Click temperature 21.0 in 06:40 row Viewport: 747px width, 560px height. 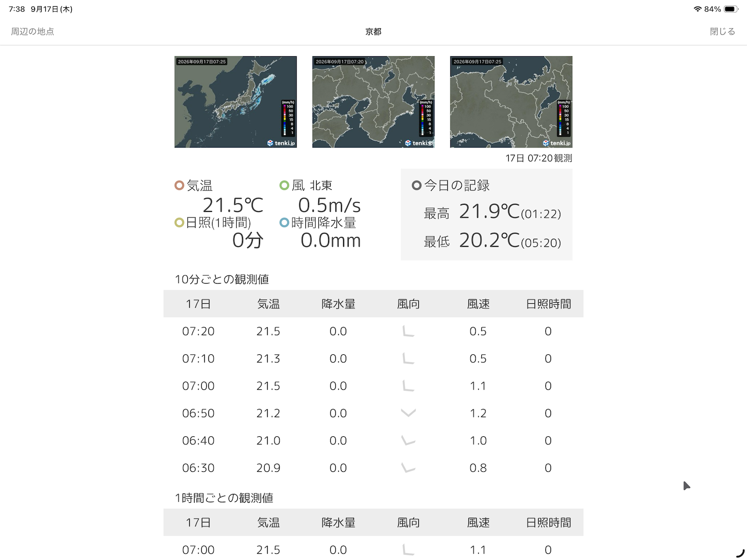click(x=268, y=440)
